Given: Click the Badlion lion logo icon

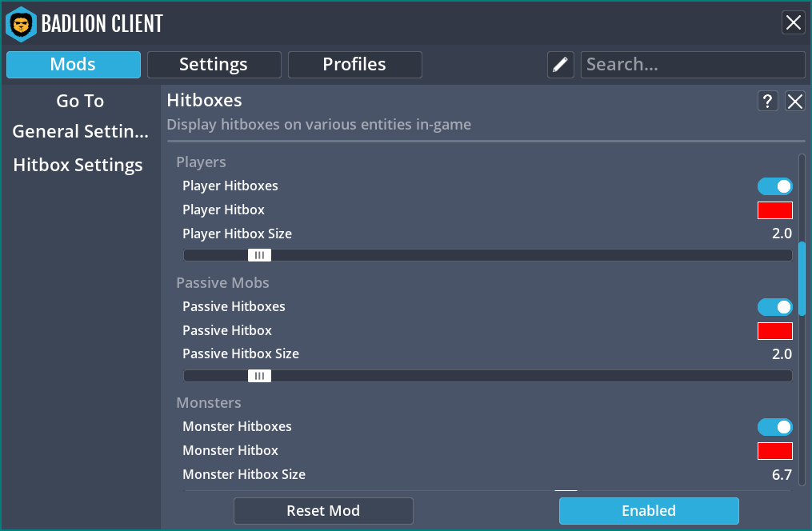Looking at the screenshot, I should (22, 24).
